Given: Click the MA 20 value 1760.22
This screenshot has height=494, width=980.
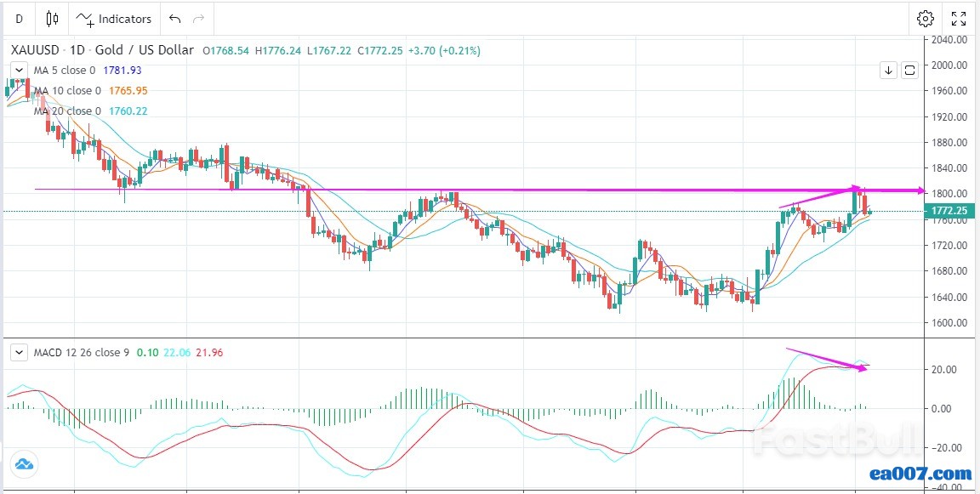Looking at the screenshot, I should click(x=128, y=111).
